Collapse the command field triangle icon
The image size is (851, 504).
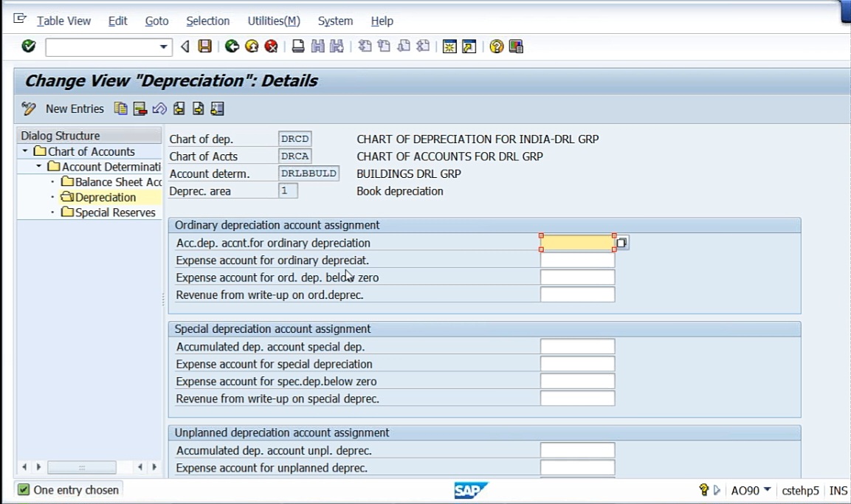tap(185, 46)
